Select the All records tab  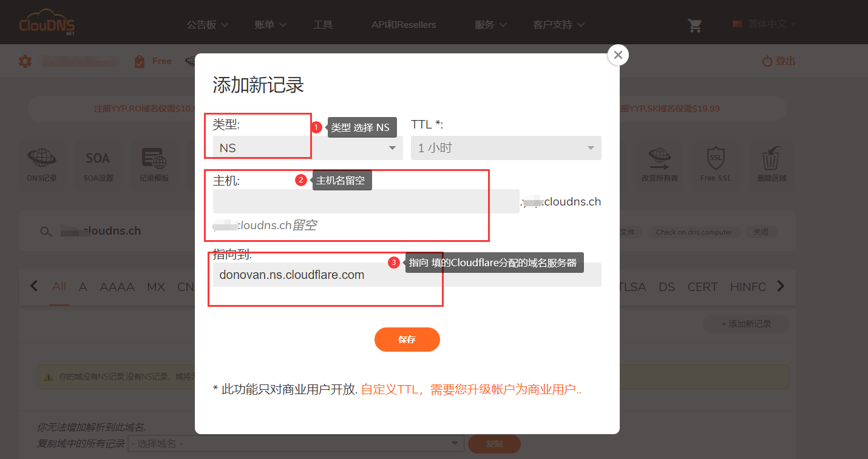pos(59,287)
